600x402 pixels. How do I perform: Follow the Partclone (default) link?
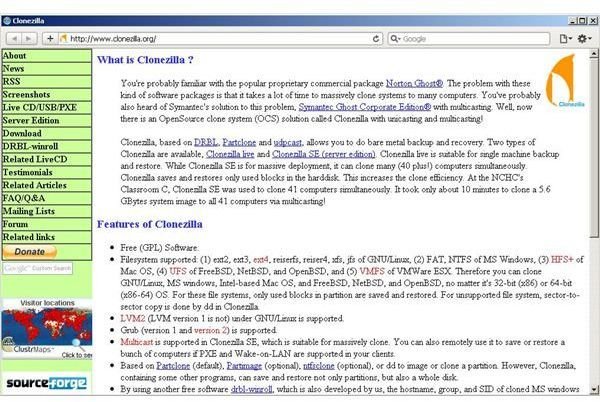[173, 366]
